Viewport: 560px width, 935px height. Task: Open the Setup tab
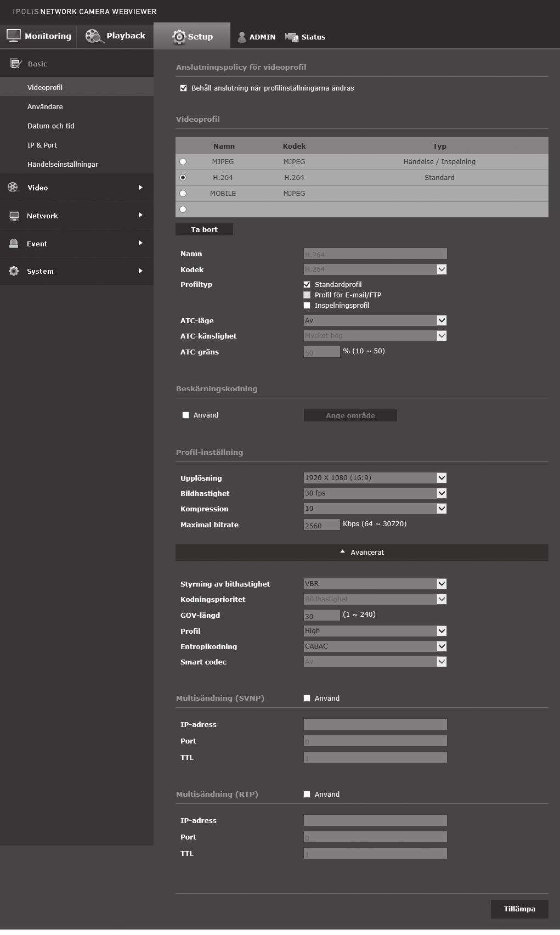click(x=192, y=36)
